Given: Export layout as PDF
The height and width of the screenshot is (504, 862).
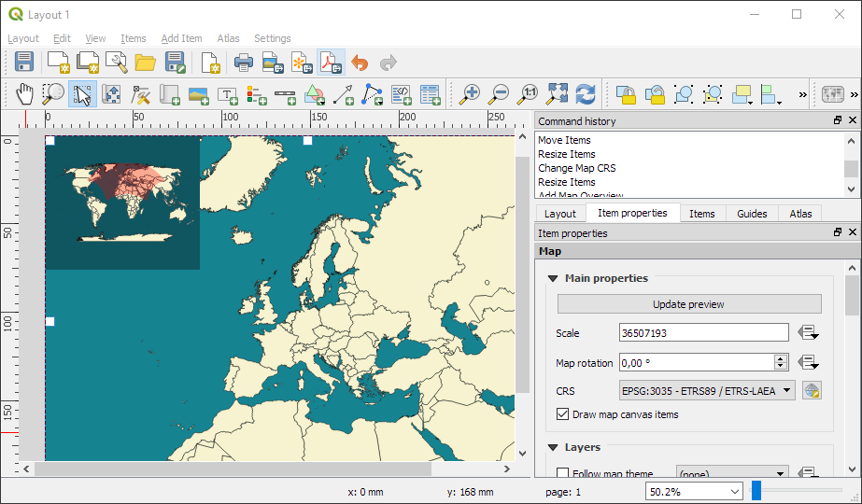Looking at the screenshot, I should pos(331,63).
